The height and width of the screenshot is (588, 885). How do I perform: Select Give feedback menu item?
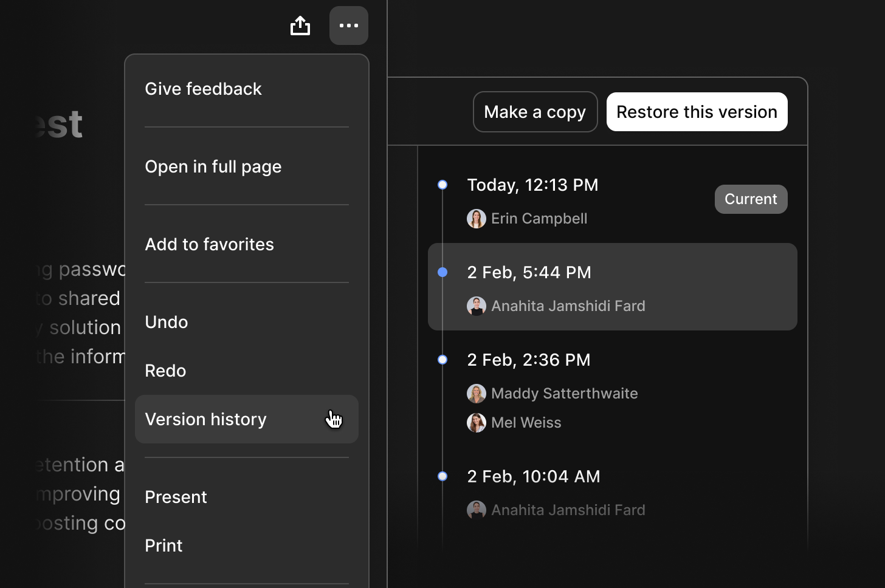(x=247, y=89)
